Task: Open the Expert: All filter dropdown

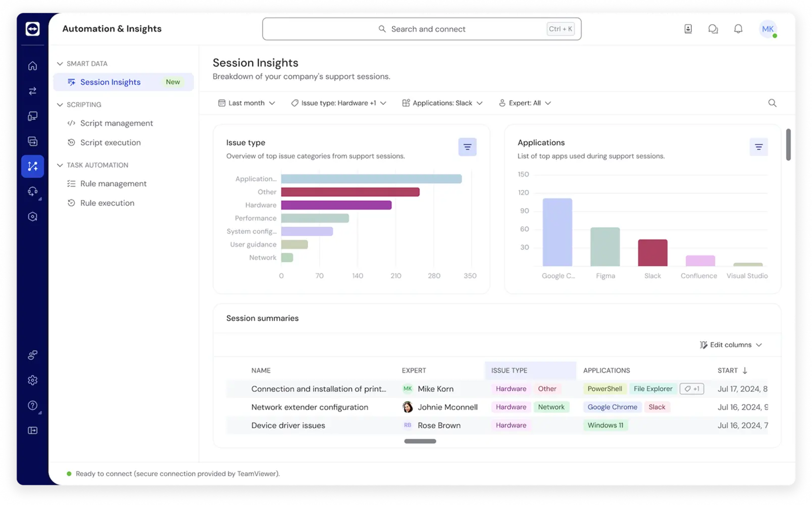Action: pos(525,103)
